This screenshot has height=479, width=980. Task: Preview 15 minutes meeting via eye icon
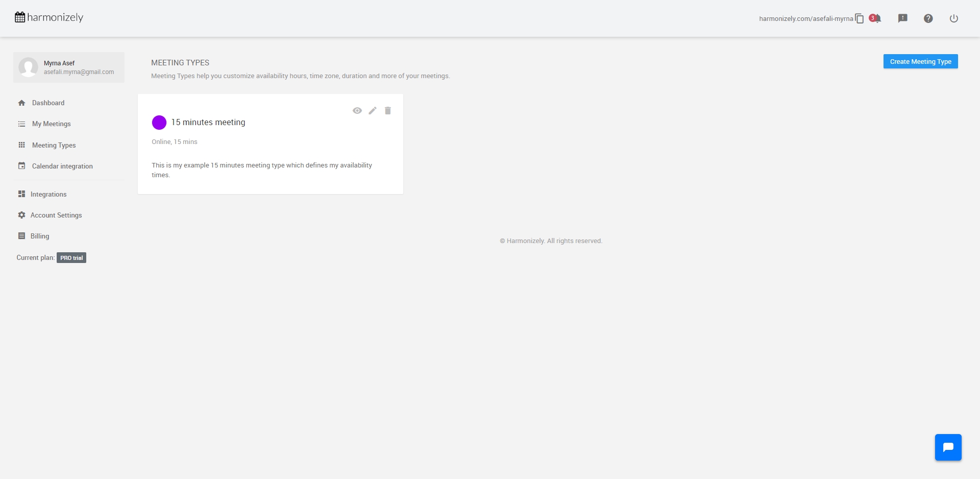(x=357, y=111)
